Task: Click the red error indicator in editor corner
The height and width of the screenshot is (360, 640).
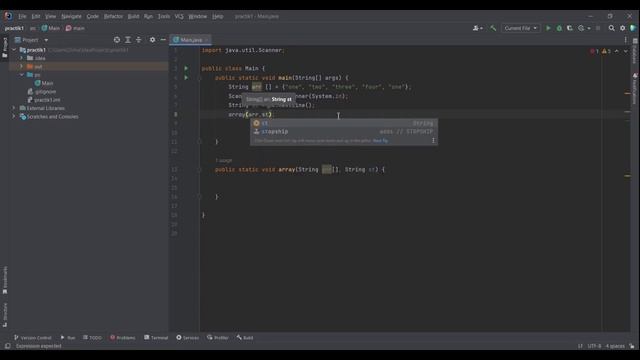Action: tap(594, 51)
